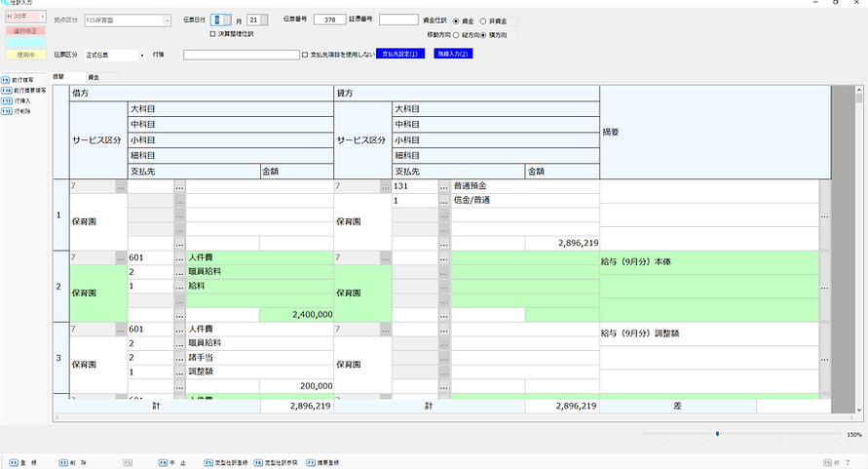The height and width of the screenshot is (469, 868).
Task: Click the 200,000 debit amount cell
Action: click(296, 386)
